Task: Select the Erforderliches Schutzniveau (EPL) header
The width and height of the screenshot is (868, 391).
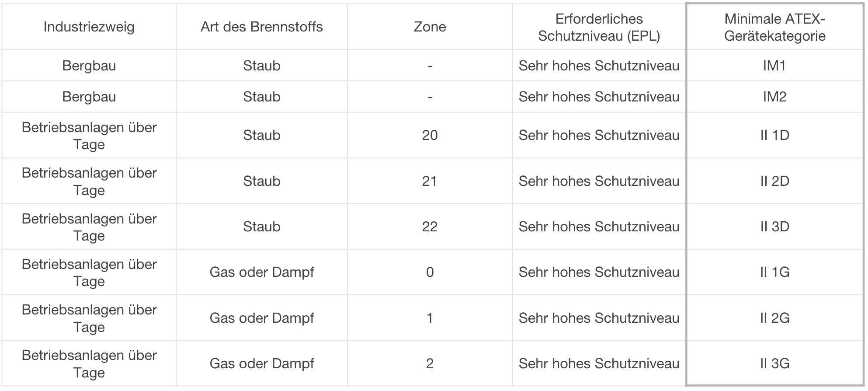Action: coord(599,27)
